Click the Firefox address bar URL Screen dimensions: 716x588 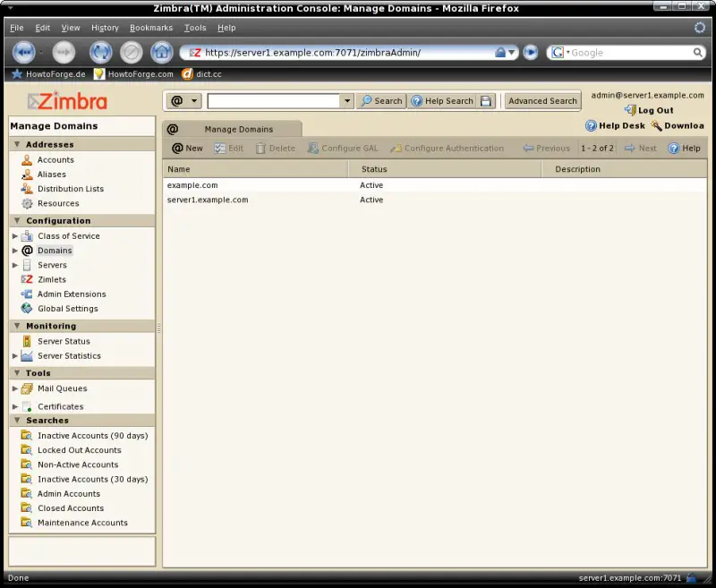point(312,53)
